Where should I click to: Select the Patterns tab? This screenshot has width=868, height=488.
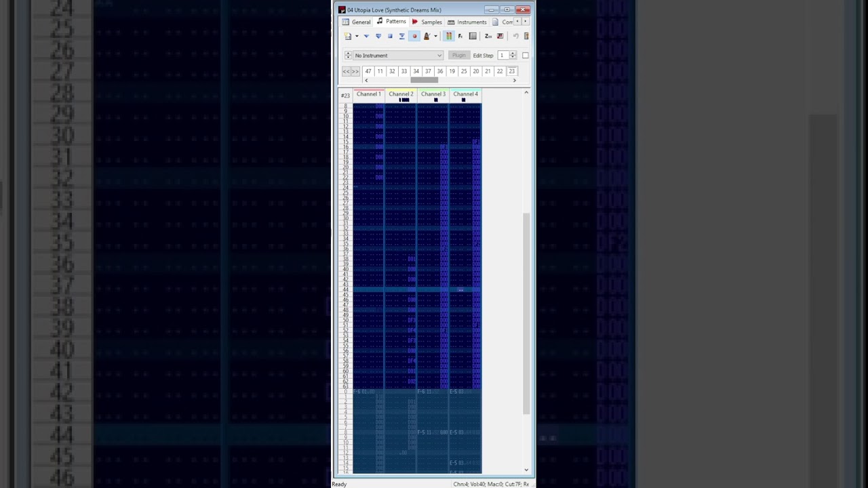tap(391, 22)
